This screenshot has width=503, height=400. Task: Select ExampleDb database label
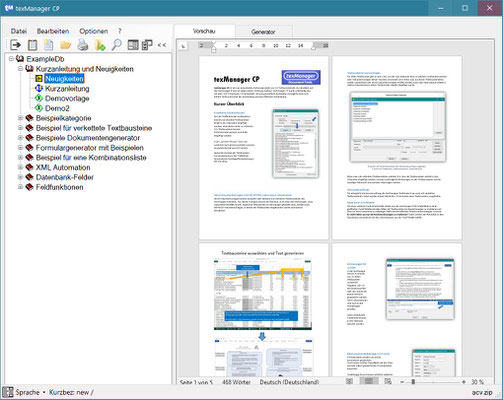tap(45, 59)
